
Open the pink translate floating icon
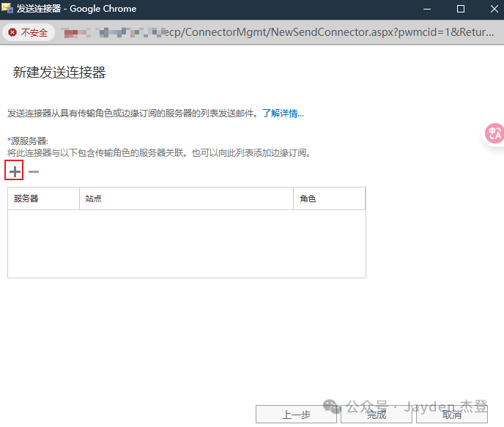[x=494, y=133]
